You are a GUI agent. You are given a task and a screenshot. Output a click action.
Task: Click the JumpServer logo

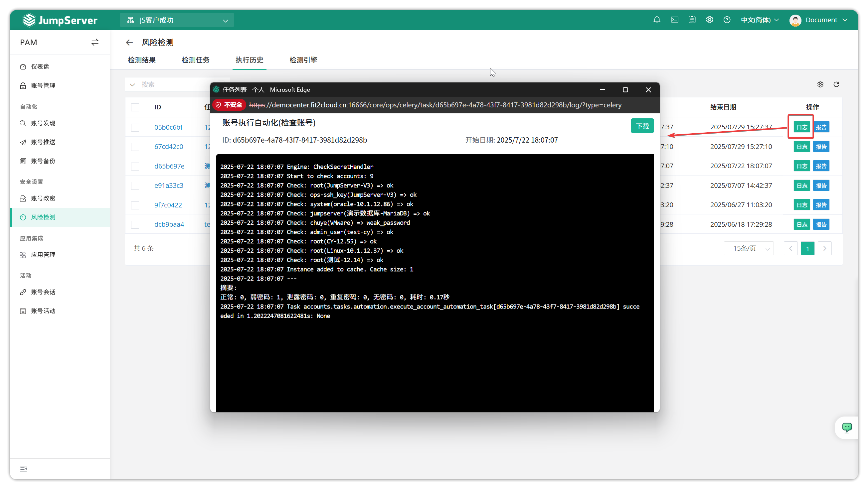60,20
